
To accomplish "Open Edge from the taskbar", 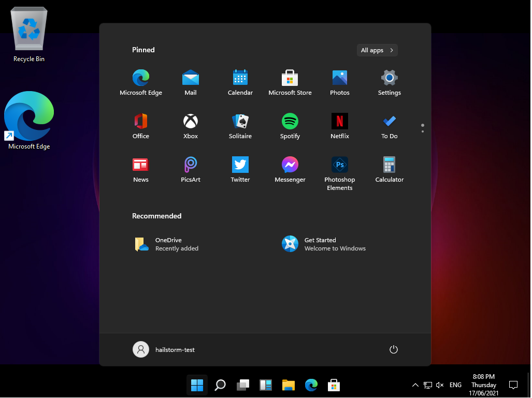I will (x=311, y=385).
